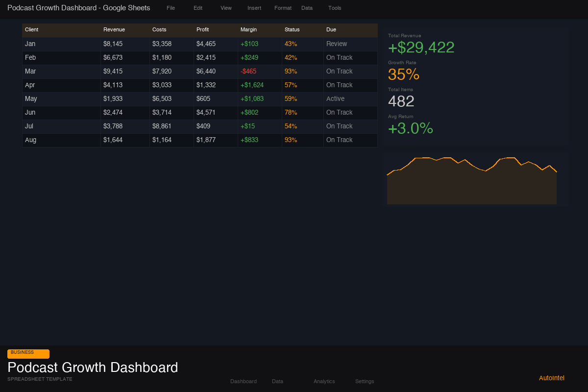
Task: Click costs cell $7,920
Action: (x=171, y=72)
